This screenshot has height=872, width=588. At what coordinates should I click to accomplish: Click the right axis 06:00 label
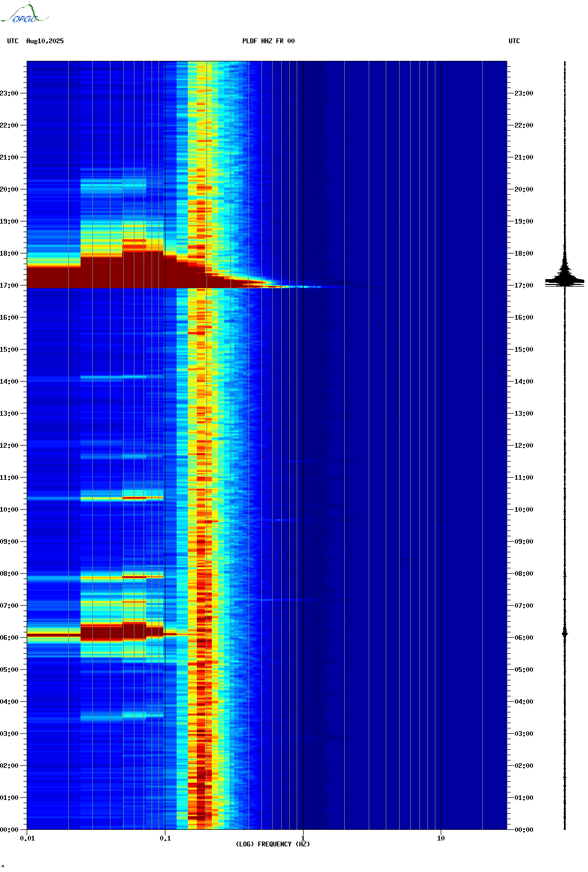(524, 638)
